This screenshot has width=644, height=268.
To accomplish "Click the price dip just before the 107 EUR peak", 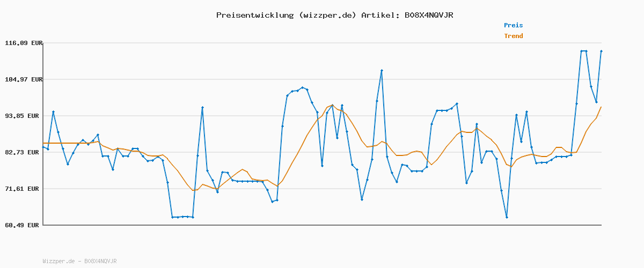I will pyautogui.click(x=362, y=199).
